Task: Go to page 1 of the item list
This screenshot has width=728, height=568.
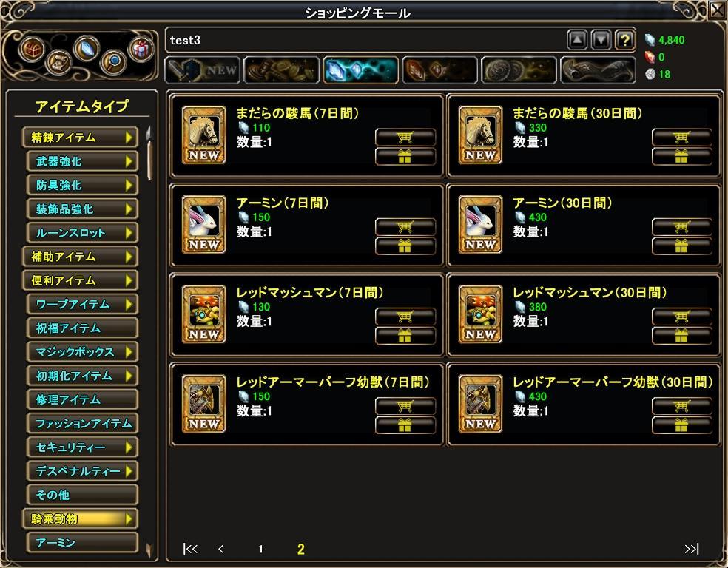Action: point(260,550)
